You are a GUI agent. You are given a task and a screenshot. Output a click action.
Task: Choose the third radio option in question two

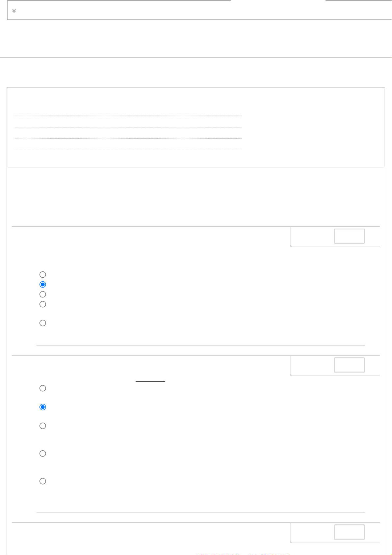(42, 426)
